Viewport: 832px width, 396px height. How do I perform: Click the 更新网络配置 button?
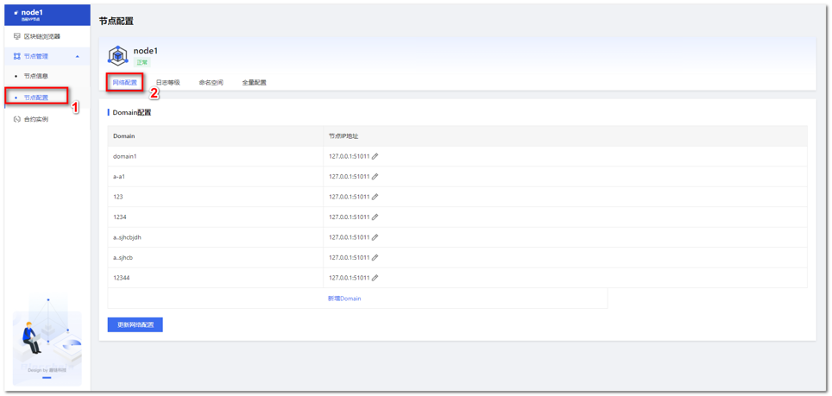click(135, 325)
